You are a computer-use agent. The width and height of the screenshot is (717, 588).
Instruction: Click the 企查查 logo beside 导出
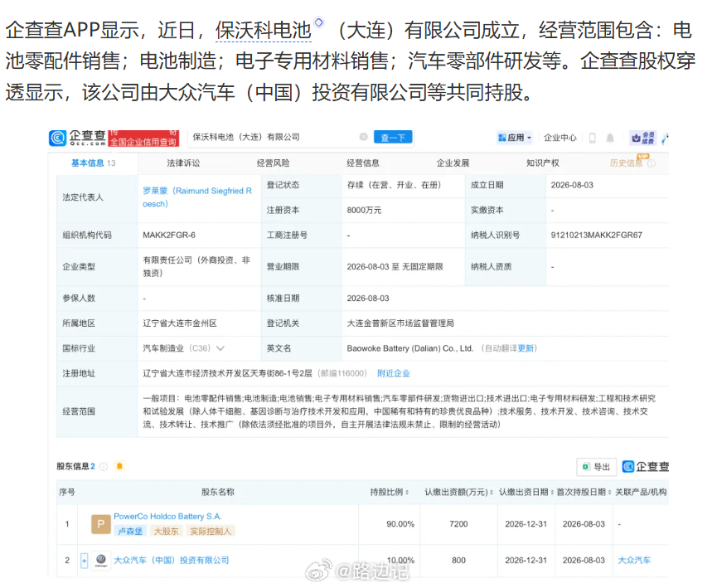coord(646,467)
